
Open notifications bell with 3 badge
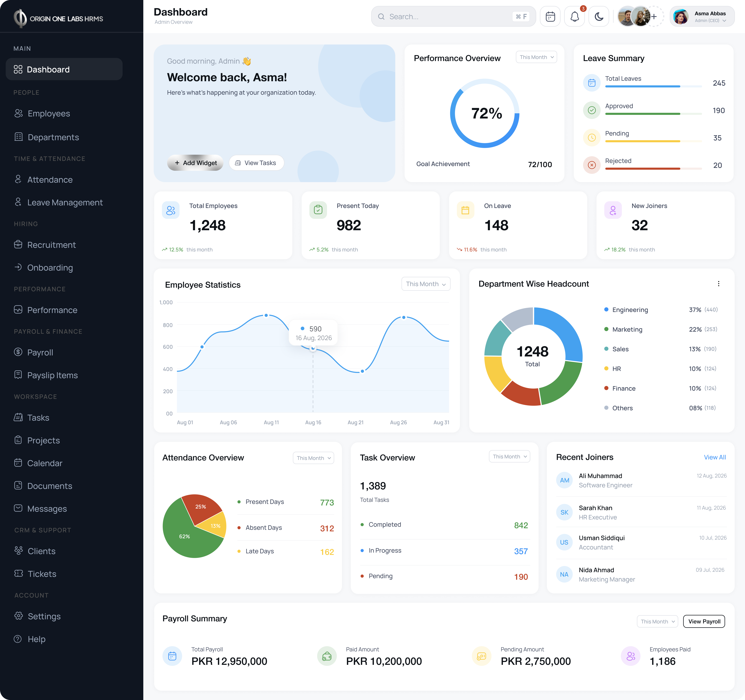575,16
